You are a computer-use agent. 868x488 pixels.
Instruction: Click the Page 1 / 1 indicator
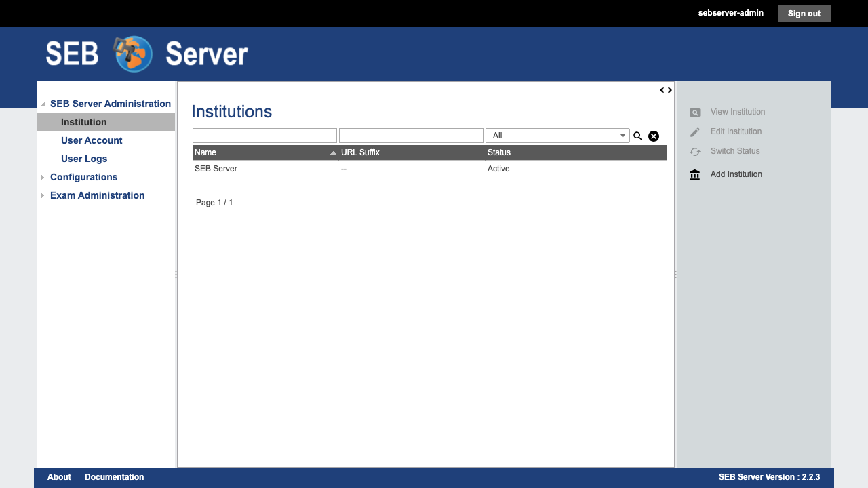coord(214,203)
